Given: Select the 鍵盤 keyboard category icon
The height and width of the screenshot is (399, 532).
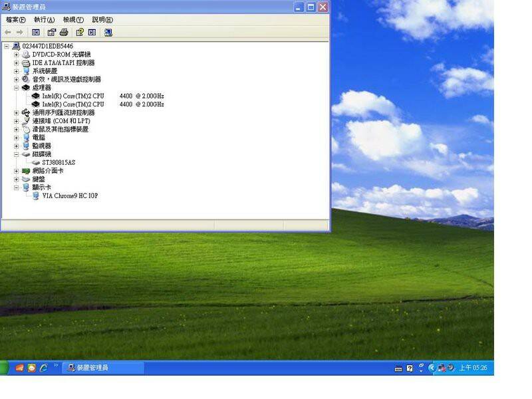Looking at the screenshot, I should (x=26, y=179).
